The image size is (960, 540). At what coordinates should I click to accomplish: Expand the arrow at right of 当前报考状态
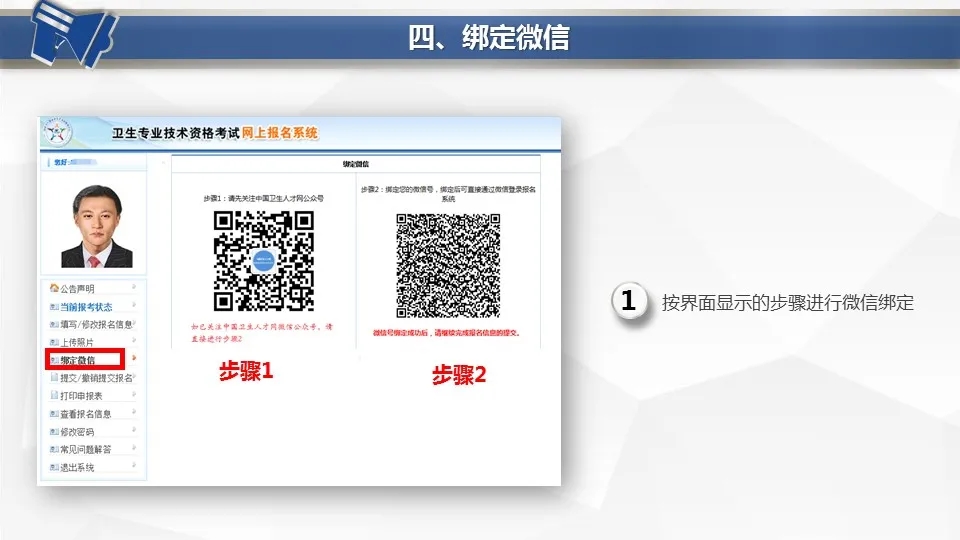pos(133,304)
